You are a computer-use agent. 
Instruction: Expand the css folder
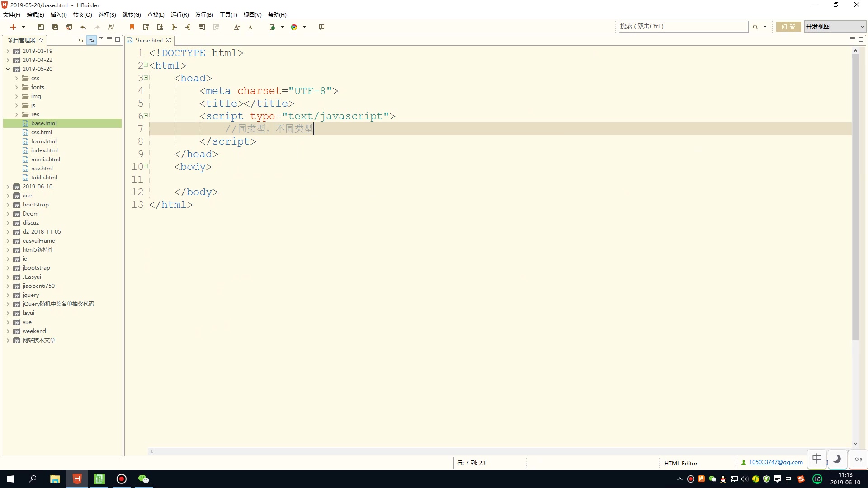[17, 78]
